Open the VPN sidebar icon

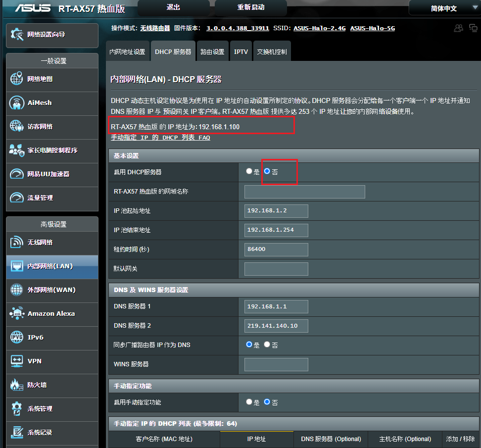point(17,361)
